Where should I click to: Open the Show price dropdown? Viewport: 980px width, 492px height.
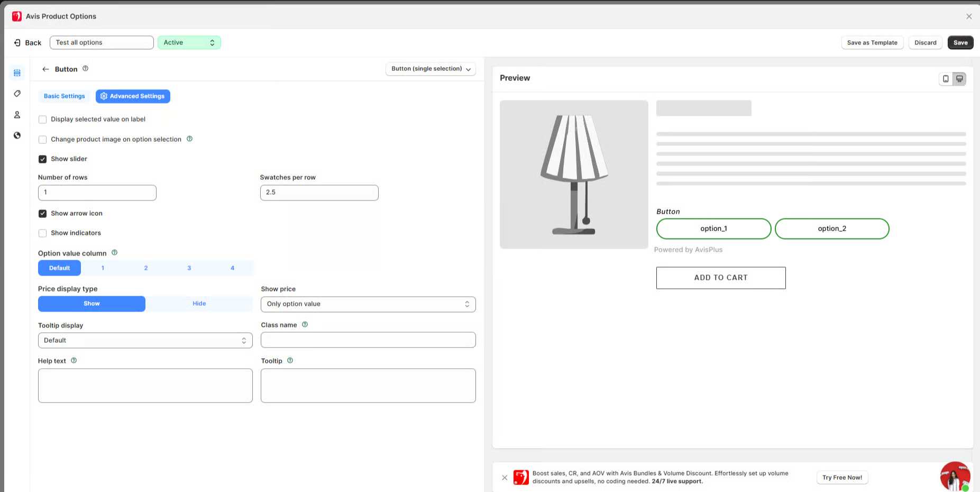coord(368,304)
